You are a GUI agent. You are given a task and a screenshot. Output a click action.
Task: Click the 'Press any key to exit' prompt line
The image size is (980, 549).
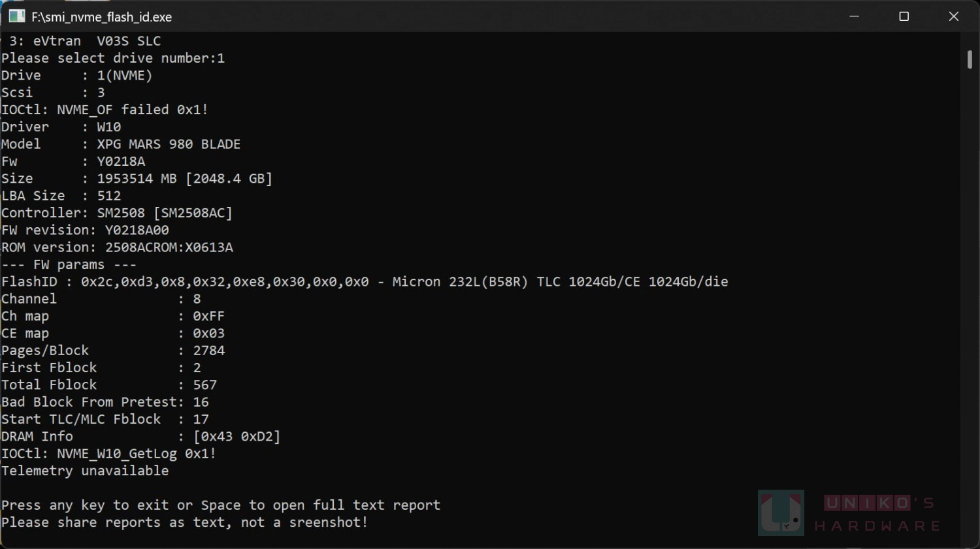point(221,505)
